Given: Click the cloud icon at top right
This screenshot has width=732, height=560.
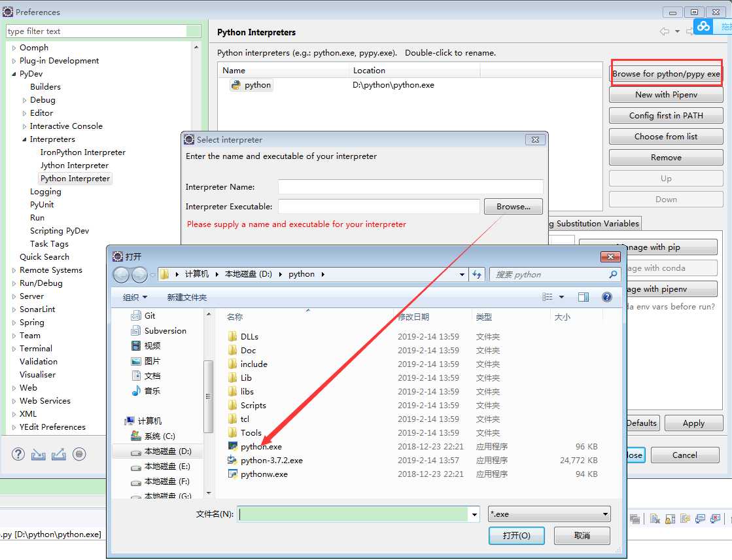Looking at the screenshot, I should pyautogui.click(x=703, y=26).
